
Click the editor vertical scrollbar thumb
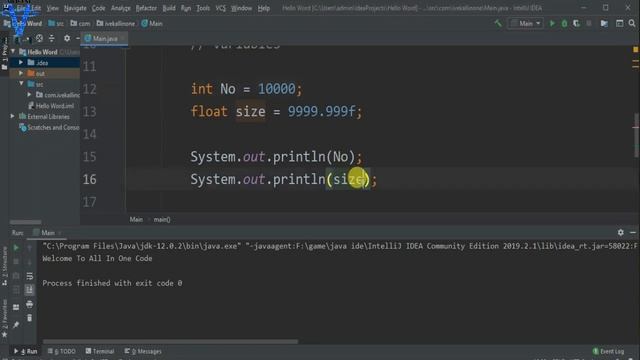point(636,135)
